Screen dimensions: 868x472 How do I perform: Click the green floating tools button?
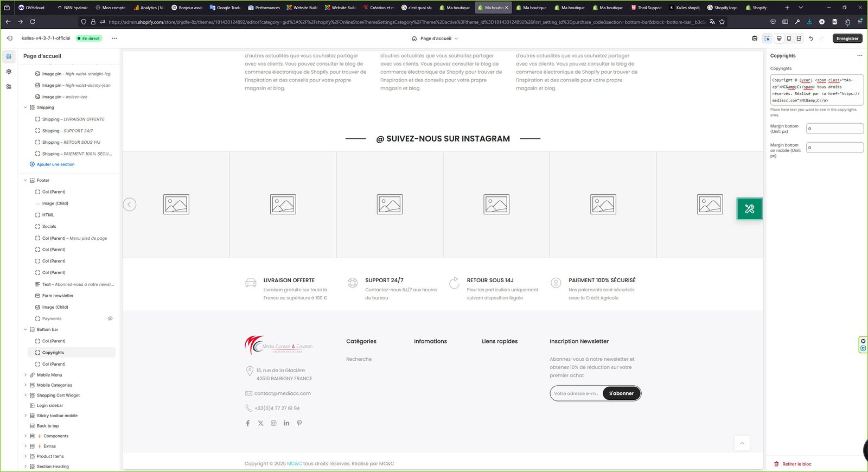pos(749,209)
